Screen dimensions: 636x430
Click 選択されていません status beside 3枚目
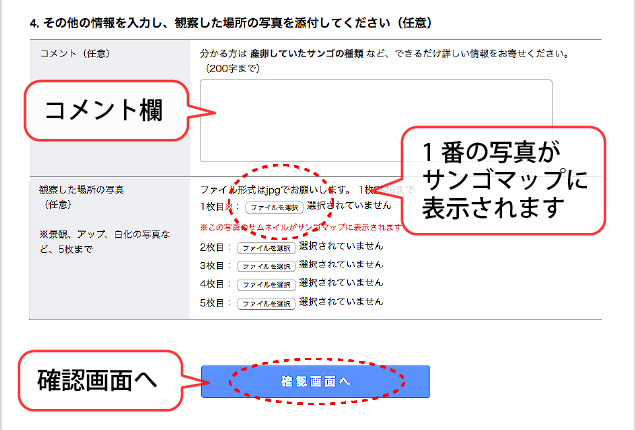pyautogui.click(x=341, y=265)
